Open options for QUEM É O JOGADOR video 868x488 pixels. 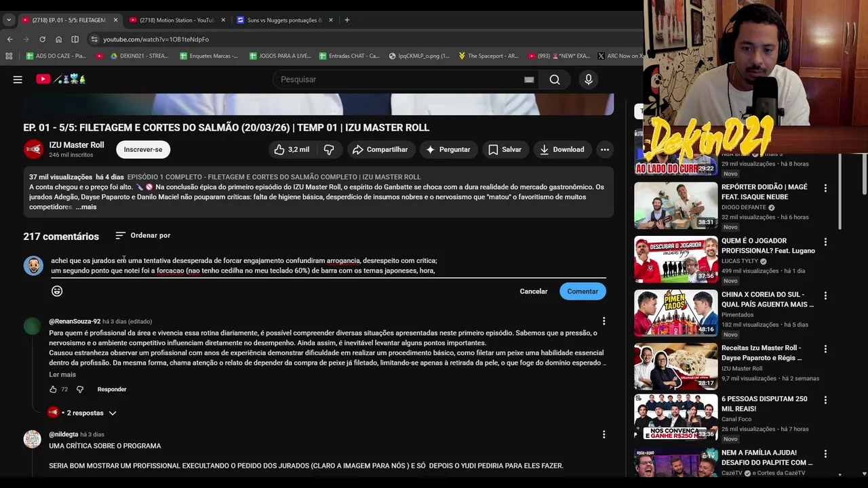point(825,241)
